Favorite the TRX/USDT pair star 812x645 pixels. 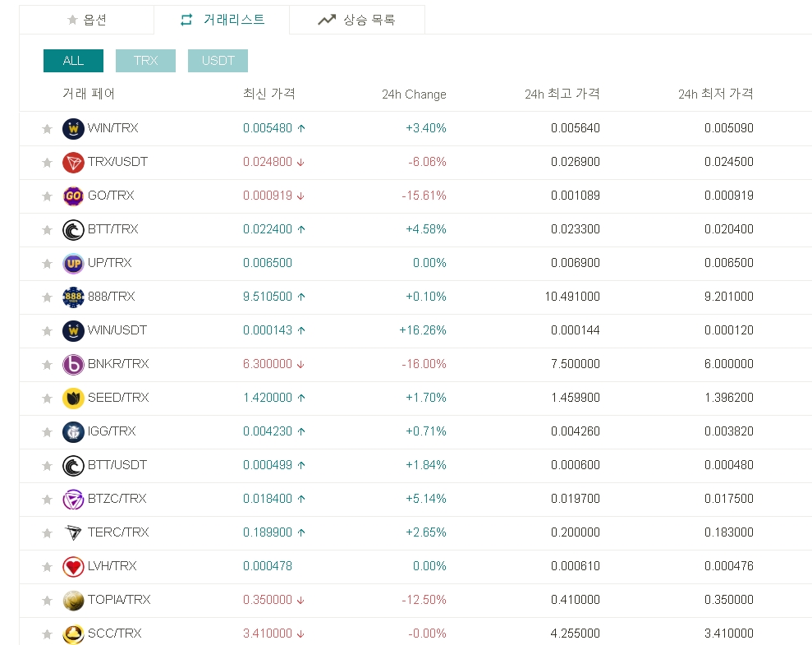[47, 162]
